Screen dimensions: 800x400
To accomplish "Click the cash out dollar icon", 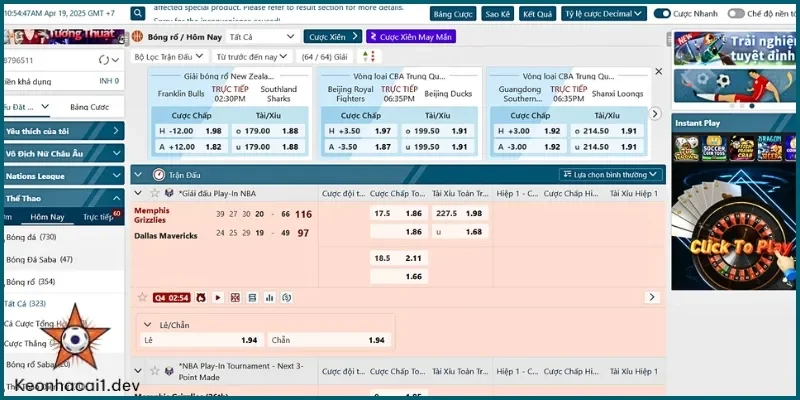I will click(x=287, y=297).
